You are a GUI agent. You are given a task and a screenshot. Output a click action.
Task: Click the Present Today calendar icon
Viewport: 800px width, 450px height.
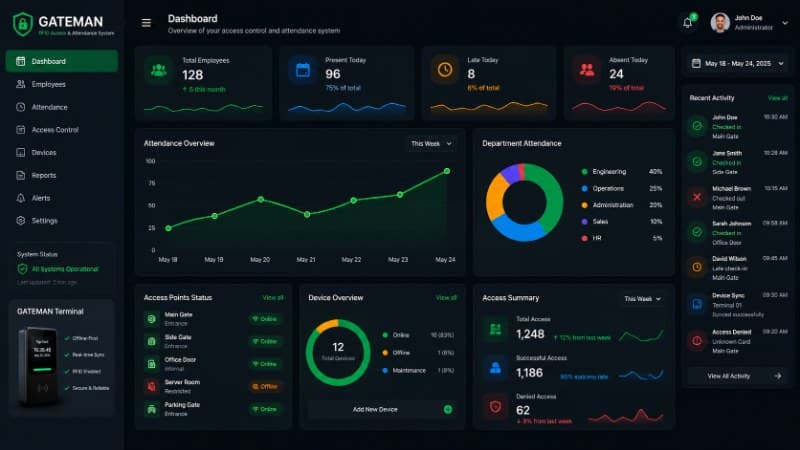point(303,70)
